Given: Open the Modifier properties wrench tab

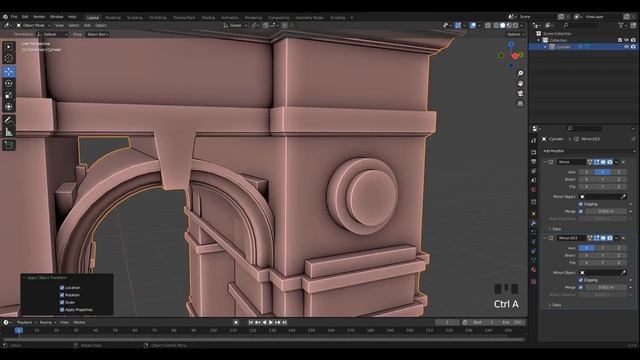Looking at the screenshot, I should (x=533, y=223).
